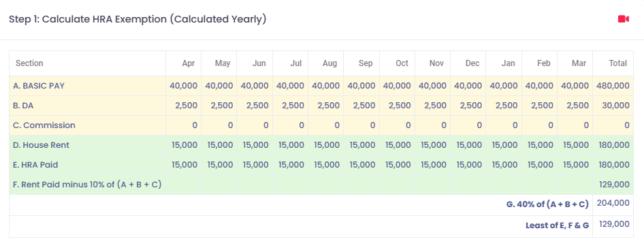644x248 pixels.
Task: Click the F. Rent Paid minus 10% label
Action: click(87, 185)
